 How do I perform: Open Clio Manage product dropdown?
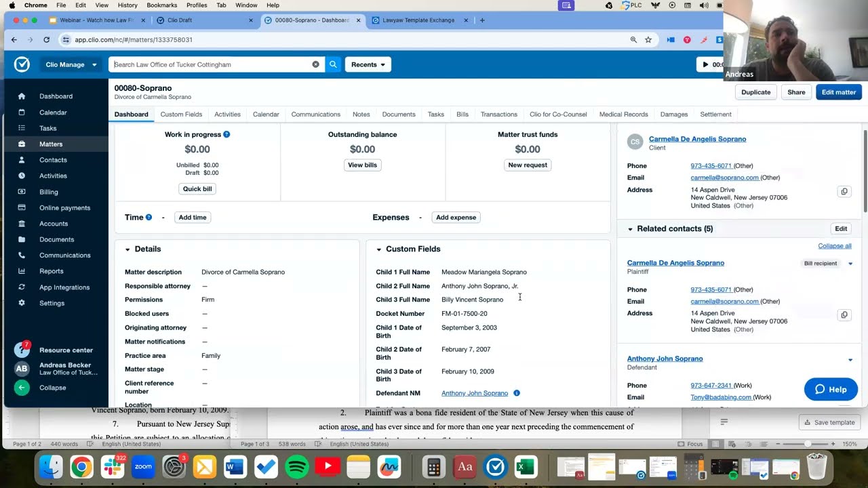tap(71, 64)
